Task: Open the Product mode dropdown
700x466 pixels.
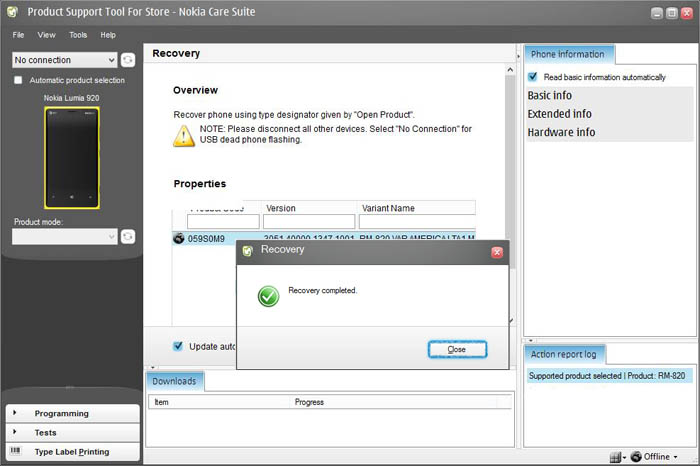Action: (65, 237)
